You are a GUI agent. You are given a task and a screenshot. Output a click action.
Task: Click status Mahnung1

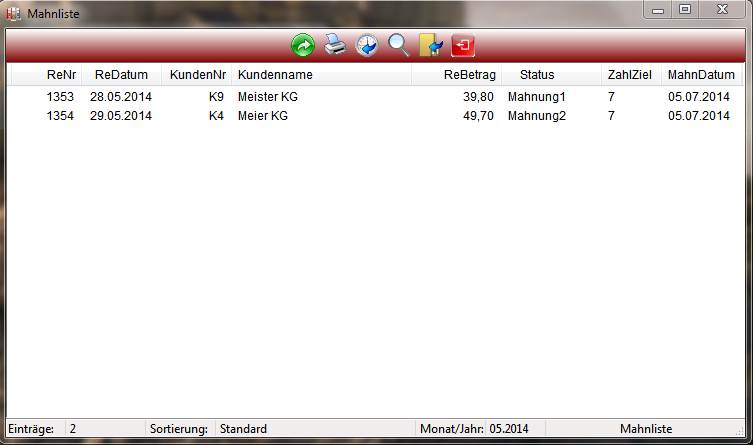tap(537, 96)
